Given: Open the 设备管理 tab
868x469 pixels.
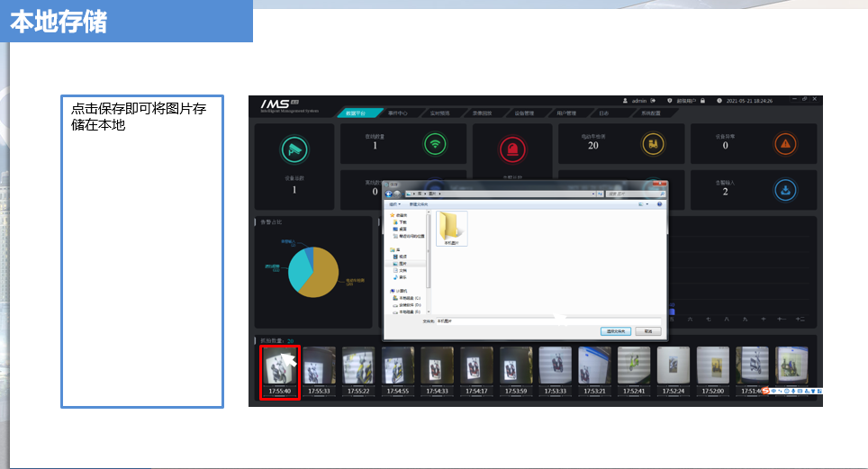Looking at the screenshot, I should pyautogui.click(x=524, y=113).
